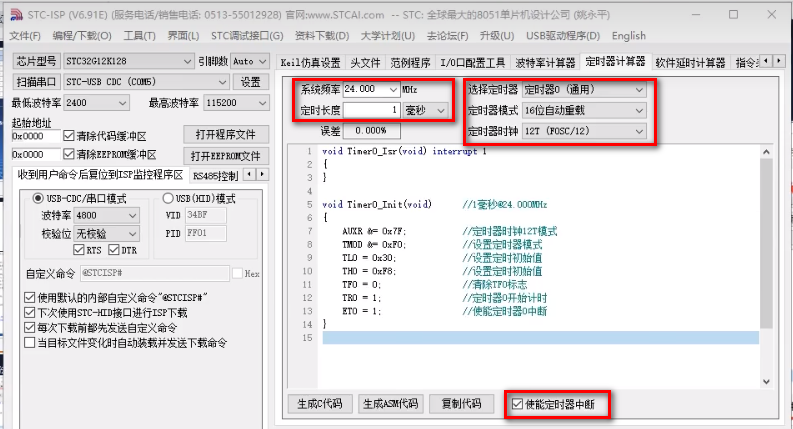The width and height of the screenshot is (793, 429).
Task: Open the STC调试接口(G) menu
Action: tap(247, 36)
